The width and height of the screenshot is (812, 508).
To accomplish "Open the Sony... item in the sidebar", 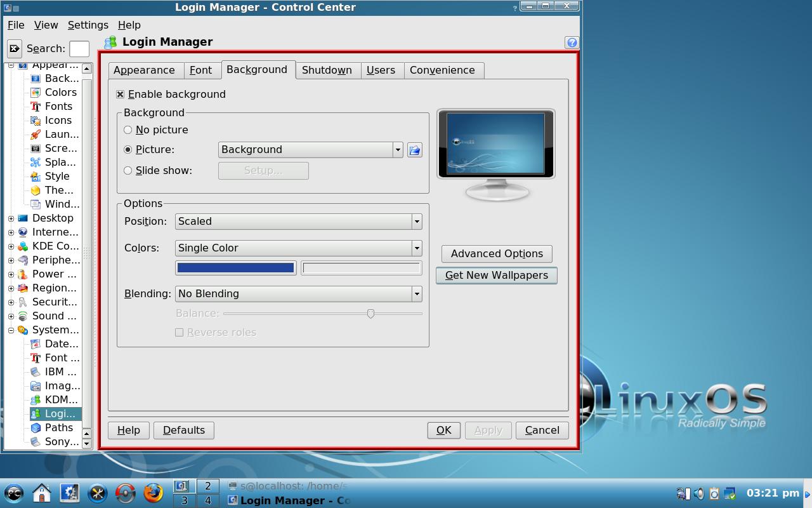I will coord(55,441).
